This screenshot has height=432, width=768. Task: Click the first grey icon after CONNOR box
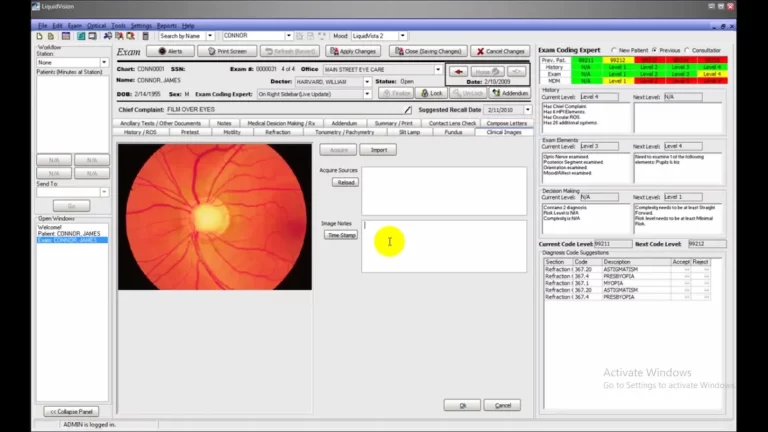(x=300, y=36)
